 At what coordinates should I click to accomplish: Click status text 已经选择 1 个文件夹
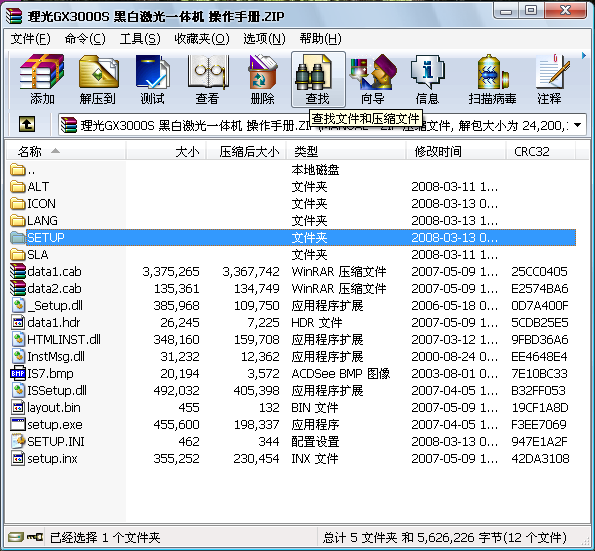pyautogui.click(x=105, y=537)
